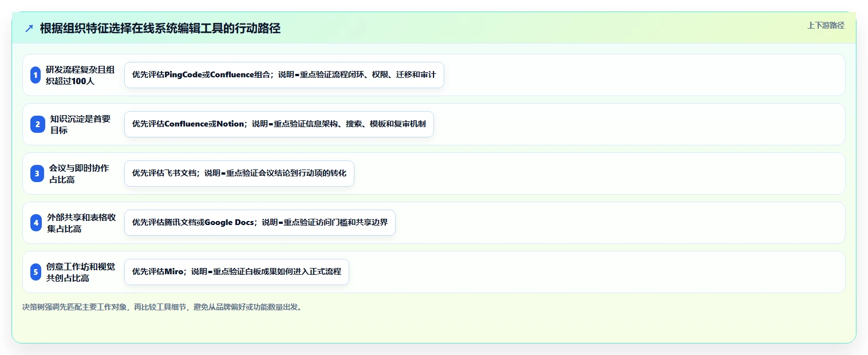Click the arrow icon beside the title
This screenshot has width=868, height=355.
(x=29, y=28)
